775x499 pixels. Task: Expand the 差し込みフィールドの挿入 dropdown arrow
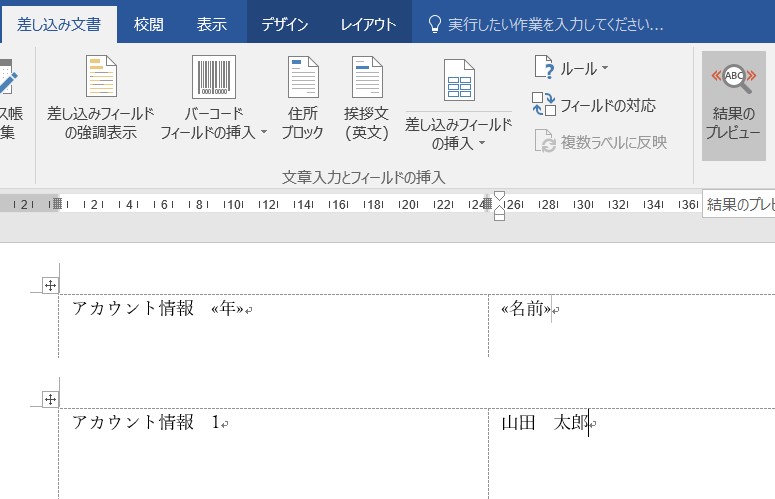pos(482,143)
